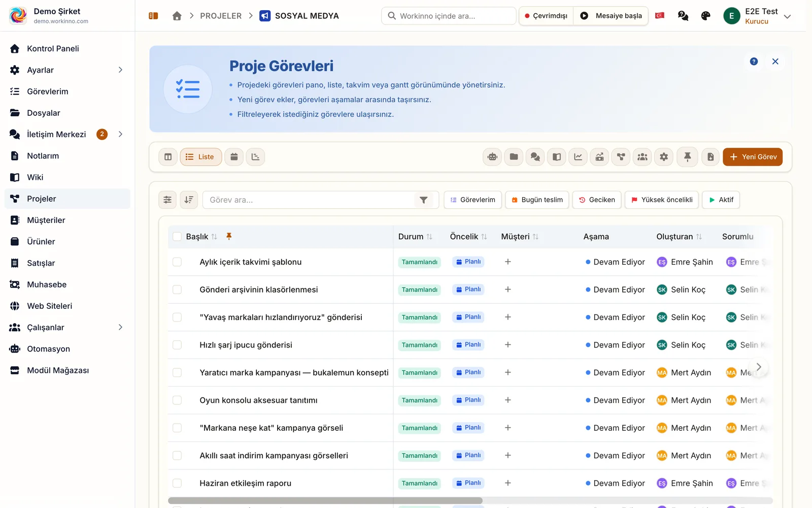Image resolution: width=812 pixels, height=508 pixels.
Task: Tick the select-all checkbox in table header
Action: (177, 237)
